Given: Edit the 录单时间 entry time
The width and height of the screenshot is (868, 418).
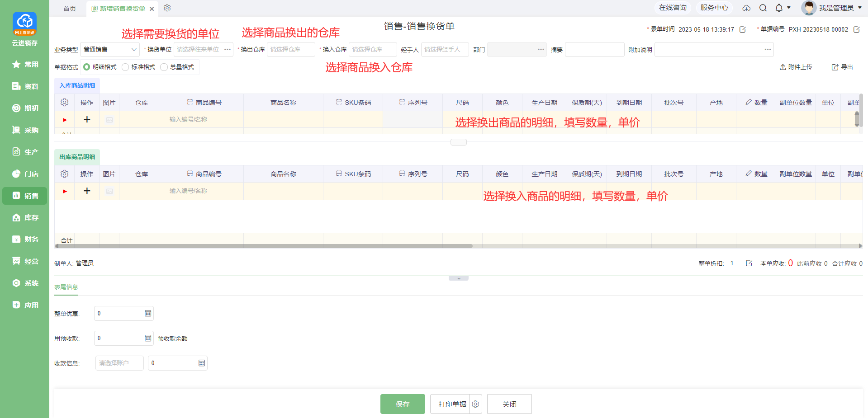Looking at the screenshot, I should tap(742, 29).
